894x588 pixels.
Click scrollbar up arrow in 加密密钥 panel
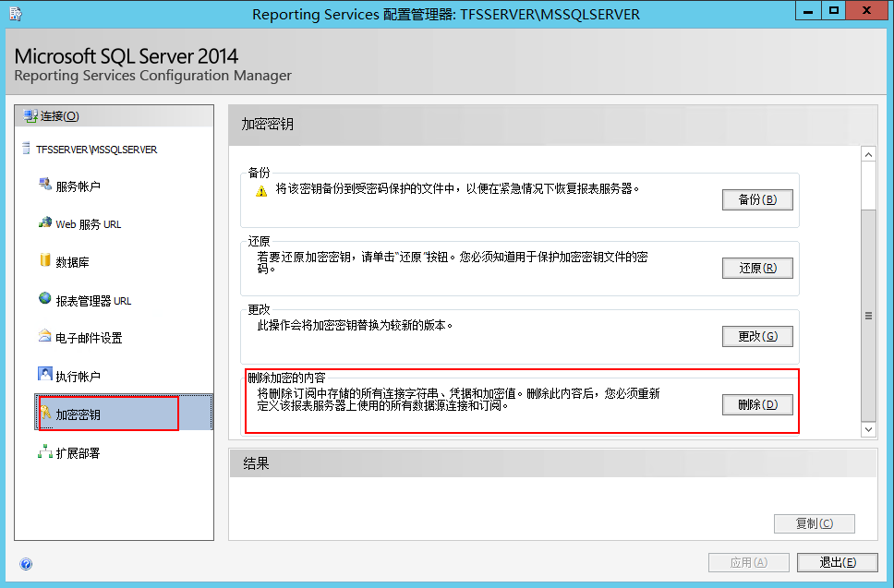point(868,154)
